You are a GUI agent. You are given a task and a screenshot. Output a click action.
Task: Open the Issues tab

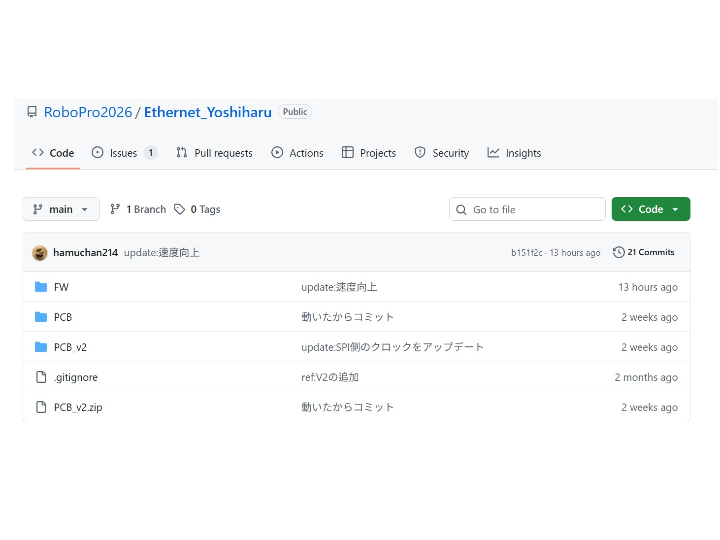[x=123, y=153]
